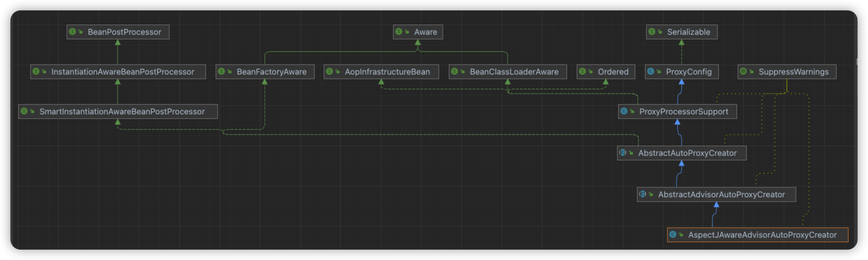Select the BeanPostProcessor node
Screen dimensions: 868x260
coord(118,32)
